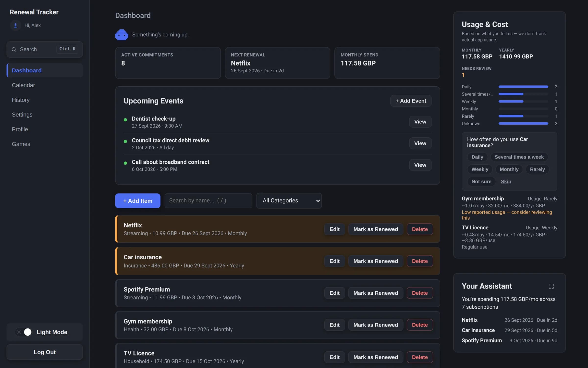Click the Next Renewal Netflix card
The image size is (588, 368).
coord(277,63)
